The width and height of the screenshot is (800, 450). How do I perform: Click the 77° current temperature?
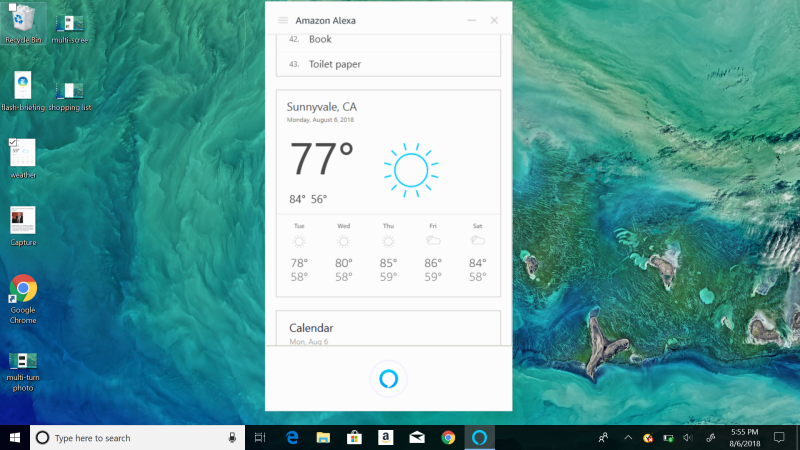point(321,159)
